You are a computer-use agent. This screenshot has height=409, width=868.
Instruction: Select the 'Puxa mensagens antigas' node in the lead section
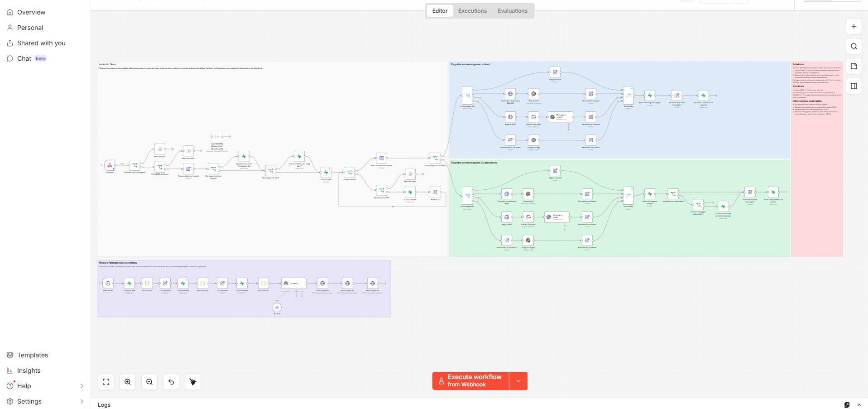click(650, 96)
